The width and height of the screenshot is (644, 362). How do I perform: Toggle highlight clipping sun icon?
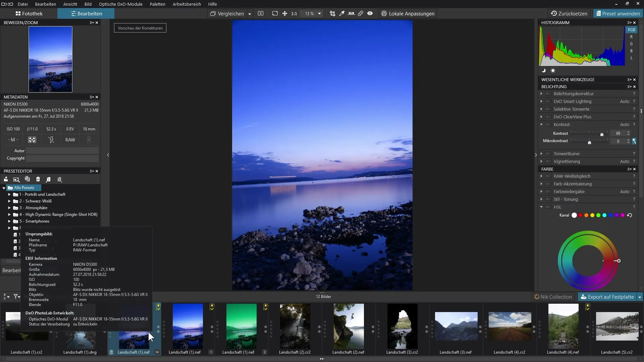553,71
